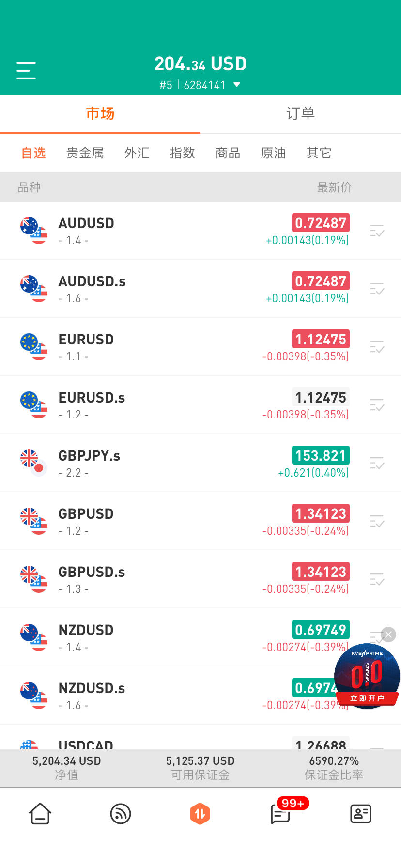Tap the orange trade icon in bottom bar

[200, 813]
